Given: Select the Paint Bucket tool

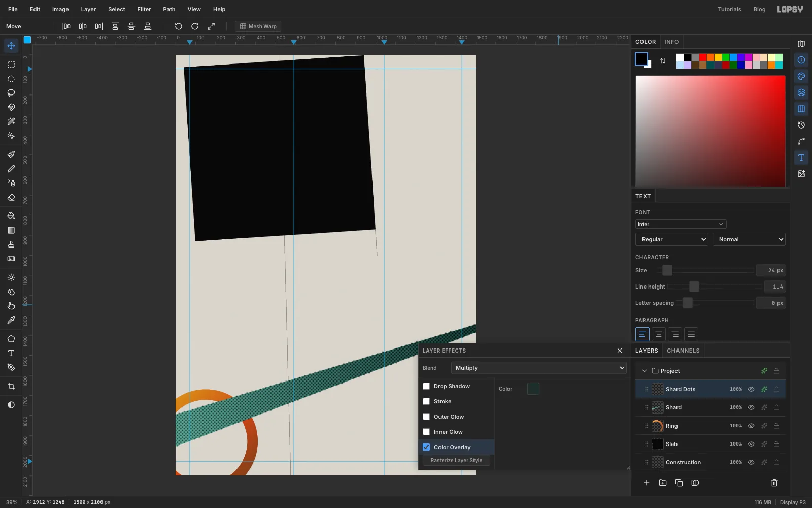Looking at the screenshot, I should [x=11, y=216].
